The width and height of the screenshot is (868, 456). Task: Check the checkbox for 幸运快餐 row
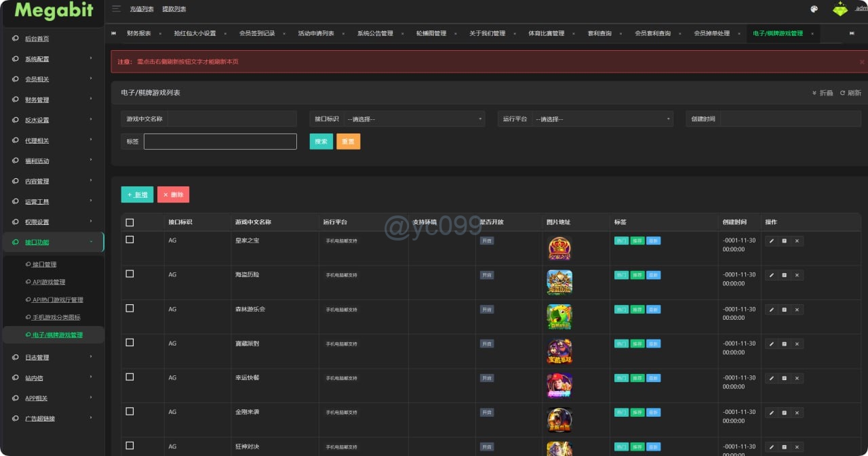pyautogui.click(x=130, y=377)
